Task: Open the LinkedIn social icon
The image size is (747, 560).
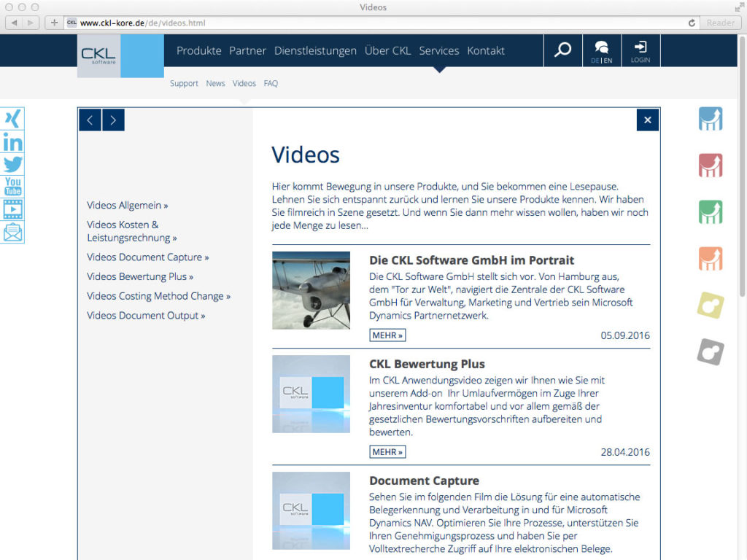Action: coord(12,142)
